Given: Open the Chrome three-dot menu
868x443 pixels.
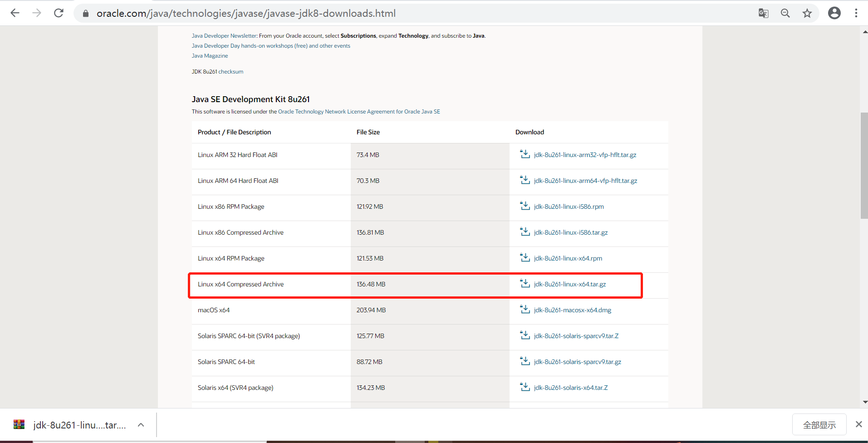Looking at the screenshot, I should point(856,13).
